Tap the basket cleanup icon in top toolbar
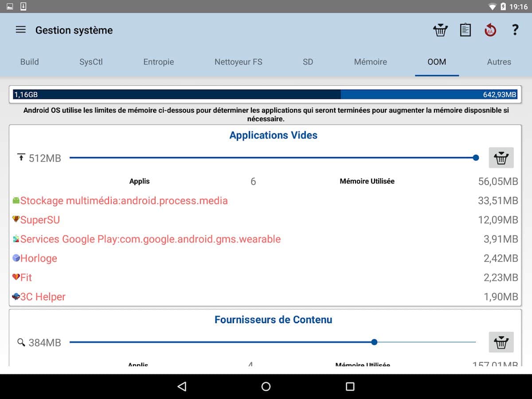Screen dimensions: 532x399 (x=440, y=30)
